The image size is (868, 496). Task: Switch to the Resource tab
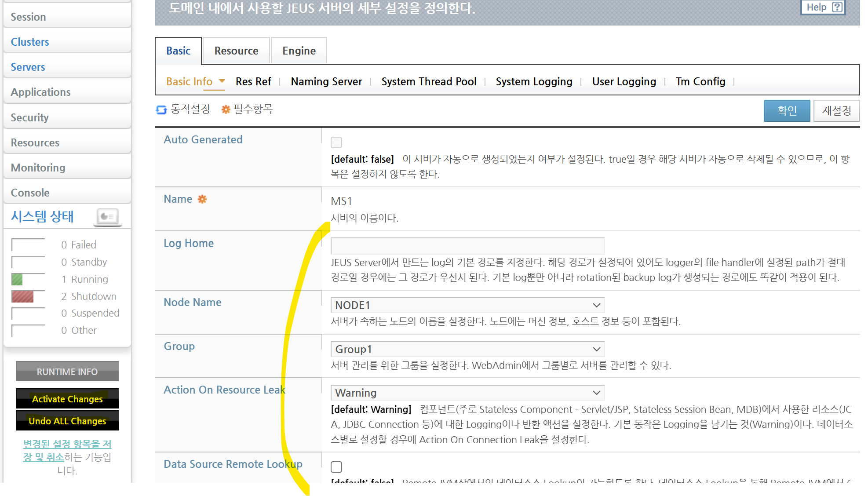236,51
